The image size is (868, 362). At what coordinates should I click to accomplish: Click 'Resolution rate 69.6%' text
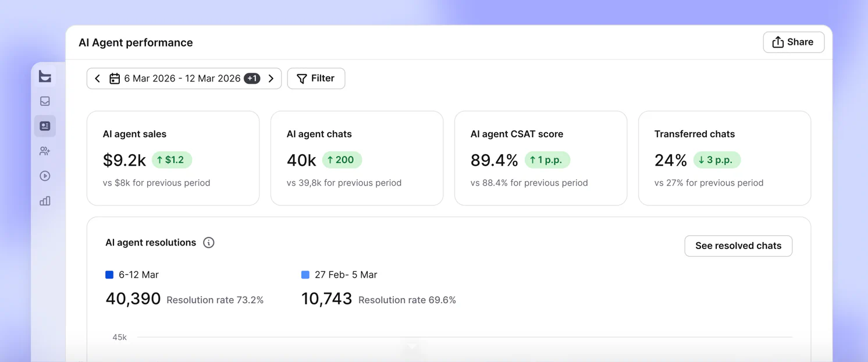(407, 300)
